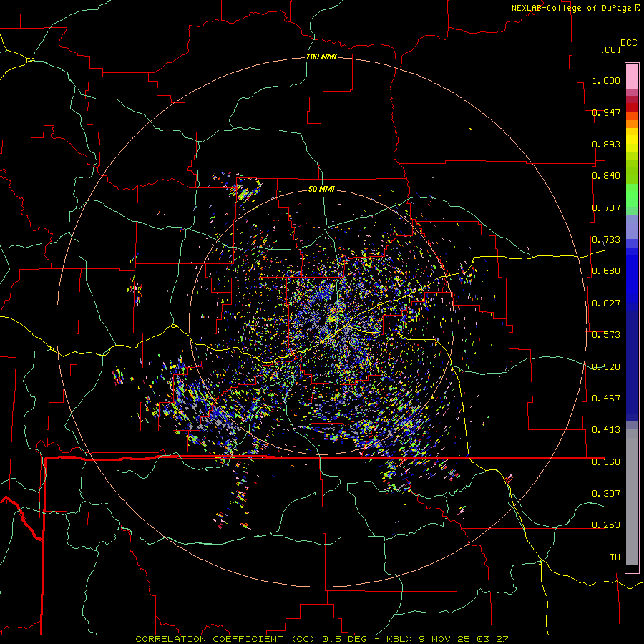Click the 100 NMI range ring label
This screenshot has height=644, width=644.
coord(321,57)
